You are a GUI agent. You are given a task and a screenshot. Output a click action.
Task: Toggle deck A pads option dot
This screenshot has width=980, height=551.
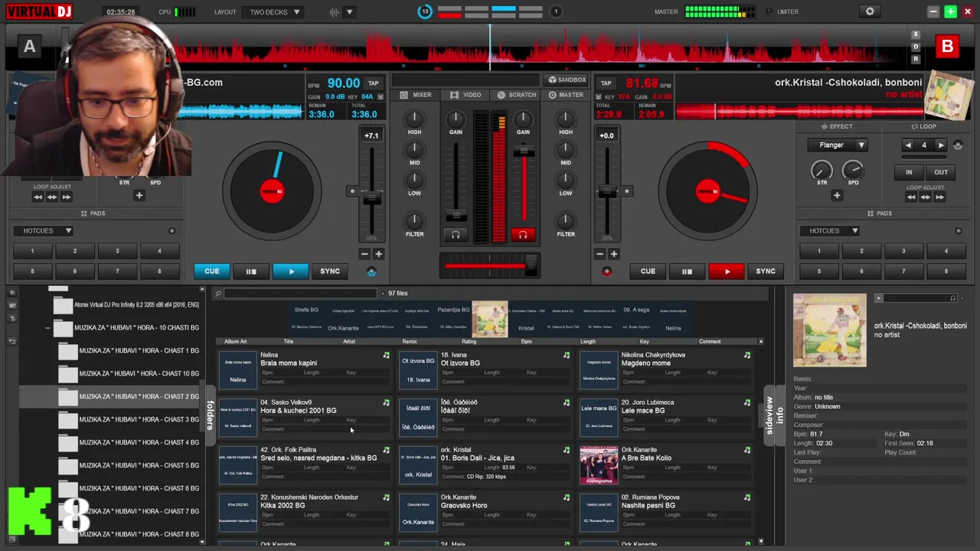click(171, 230)
